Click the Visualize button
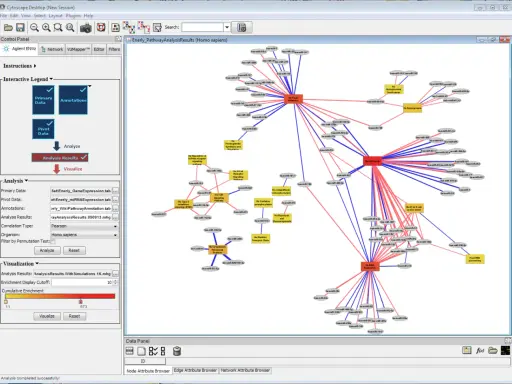This screenshot has width=512, height=384. click(x=47, y=316)
